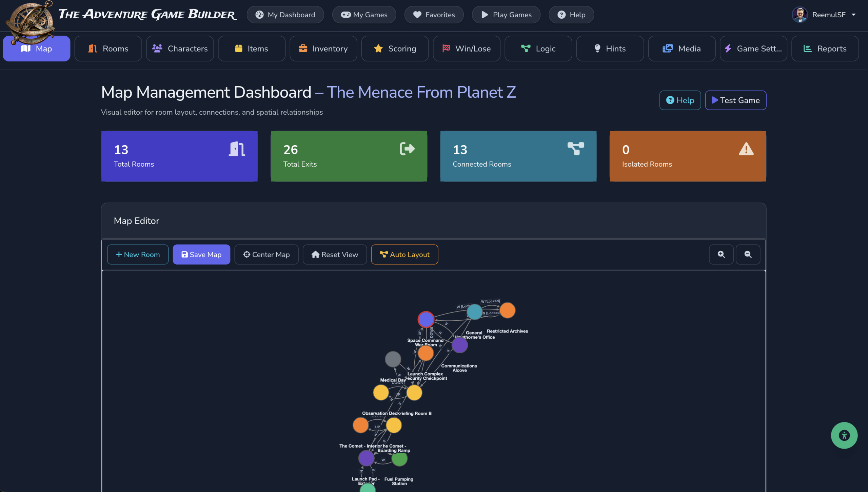This screenshot has width=868, height=492.
Task: Click the zoom out magnifier icon
Action: click(x=748, y=254)
